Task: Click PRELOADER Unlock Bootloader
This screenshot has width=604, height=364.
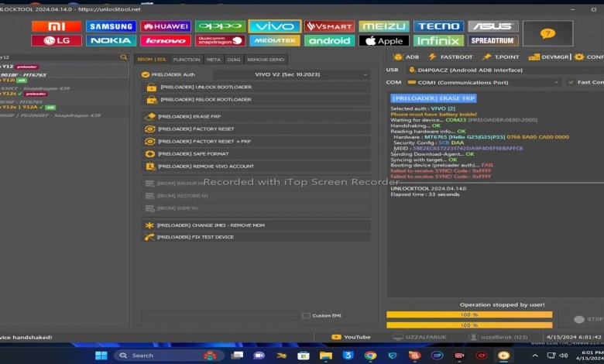Action: coord(256,87)
